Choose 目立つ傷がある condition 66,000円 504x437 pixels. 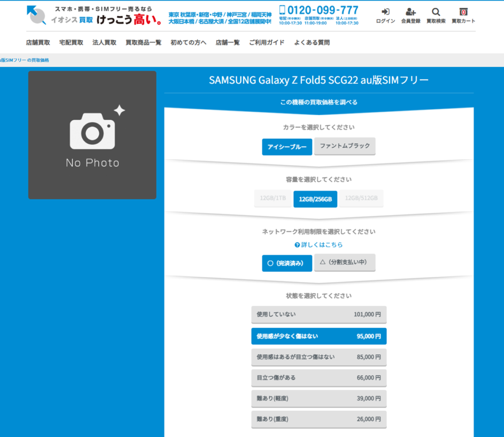(x=319, y=378)
